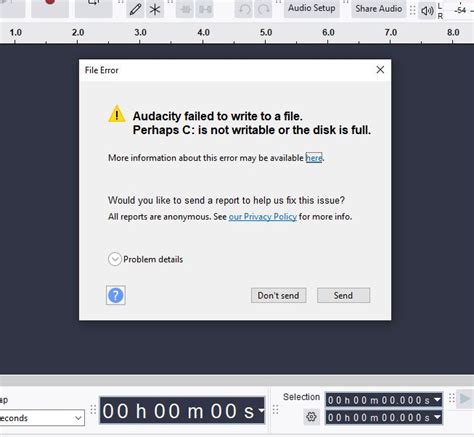Click the blue help question-mark button

(x=116, y=295)
